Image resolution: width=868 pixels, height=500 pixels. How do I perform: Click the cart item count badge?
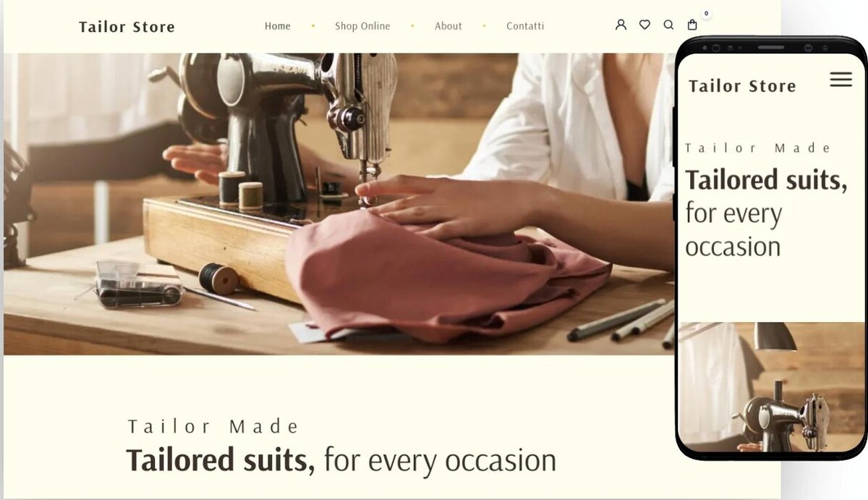706,14
